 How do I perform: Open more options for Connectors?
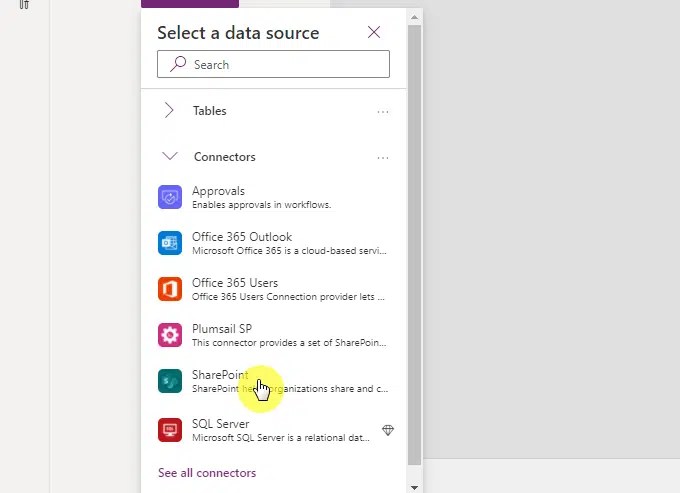(383, 158)
